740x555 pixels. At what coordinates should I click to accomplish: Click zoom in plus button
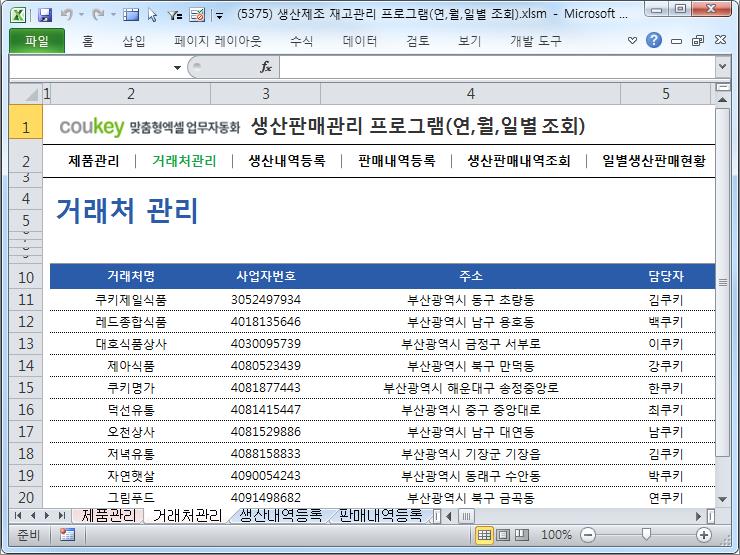click(704, 535)
